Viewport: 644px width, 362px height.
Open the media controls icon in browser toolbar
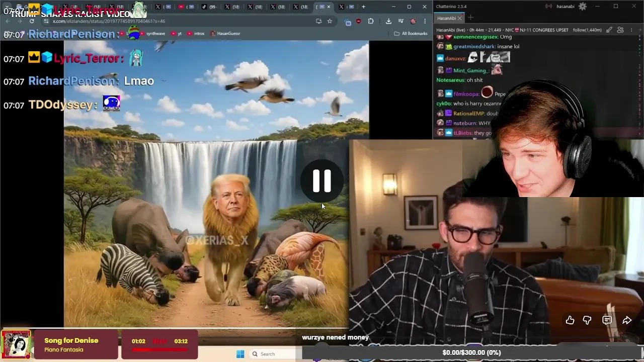click(401, 21)
